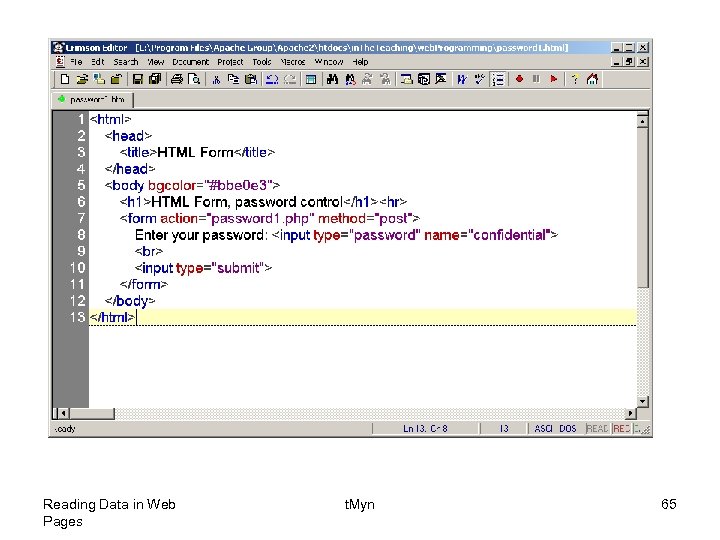Open the Search menu
Screen dimensions: 720x540
[125, 62]
